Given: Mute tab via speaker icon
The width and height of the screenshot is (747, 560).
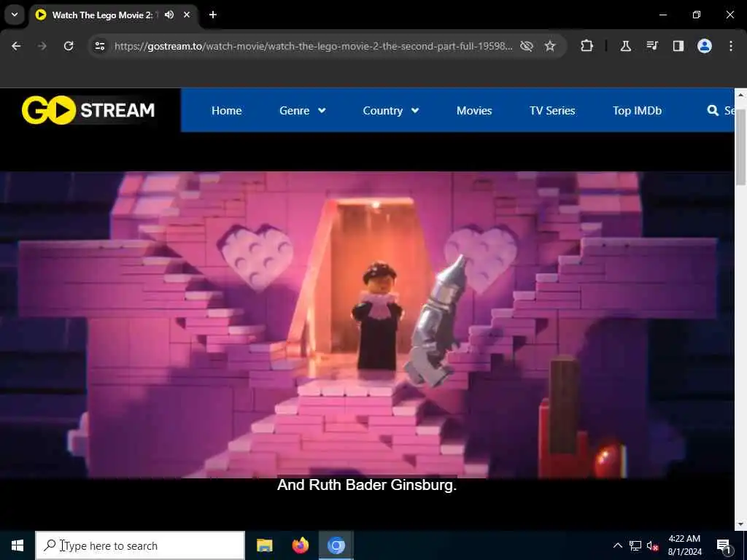Looking at the screenshot, I should pyautogui.click(x=169, y=15).
